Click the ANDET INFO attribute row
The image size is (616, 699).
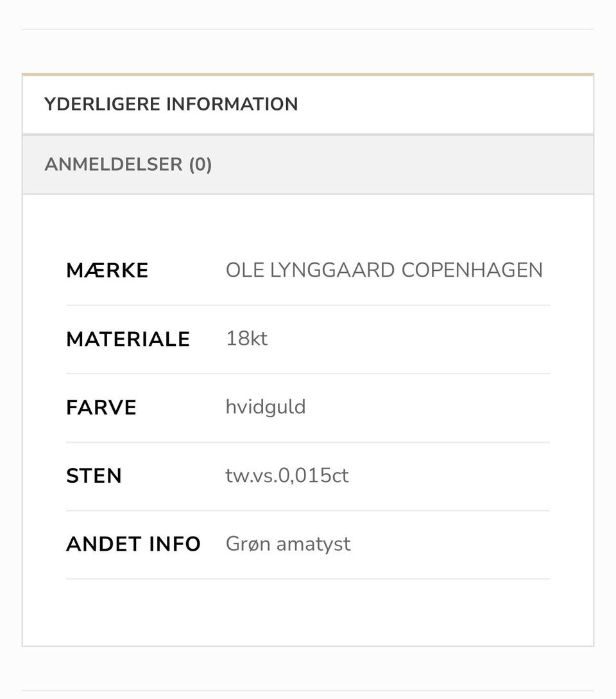click(308, 543)
